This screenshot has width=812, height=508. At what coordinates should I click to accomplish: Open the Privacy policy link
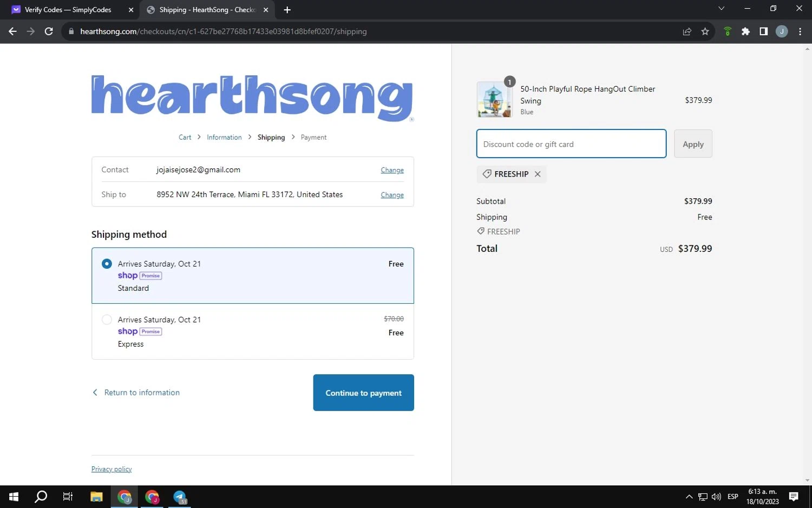click(x=112, y=469)
